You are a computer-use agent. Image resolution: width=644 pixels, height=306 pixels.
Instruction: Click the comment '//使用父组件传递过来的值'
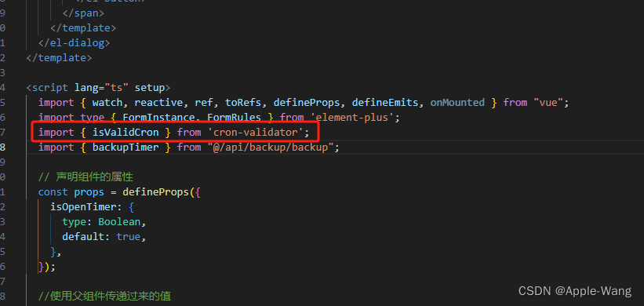click(x=104, y=296)
